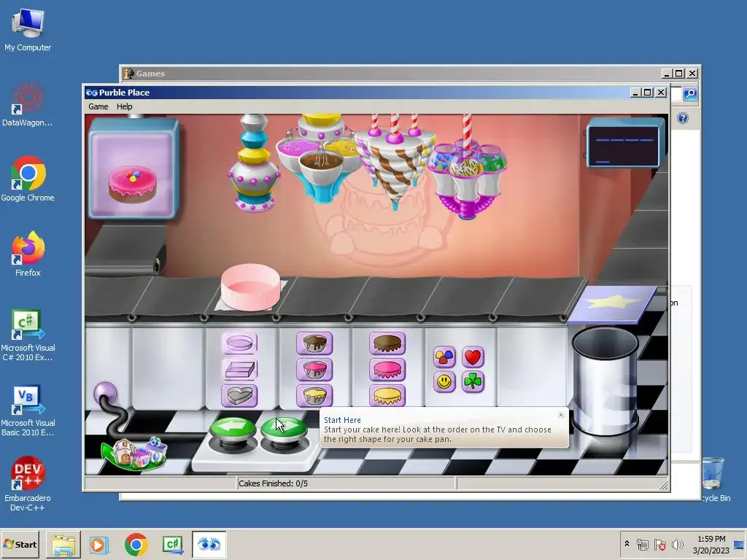Open Google Chrome desktop shortcut
This screenshot has width=747, height=560.
28,179
